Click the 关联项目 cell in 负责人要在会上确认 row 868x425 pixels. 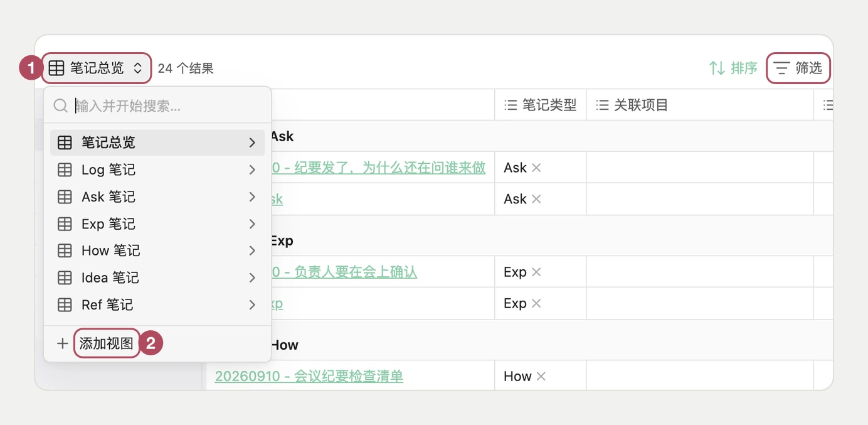700,272
